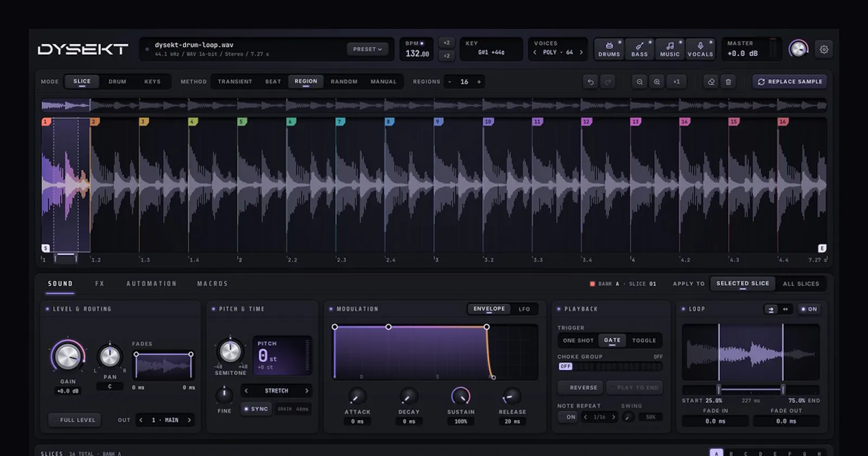
Task: Toggle the Loop ON switch
Action: 809,309
